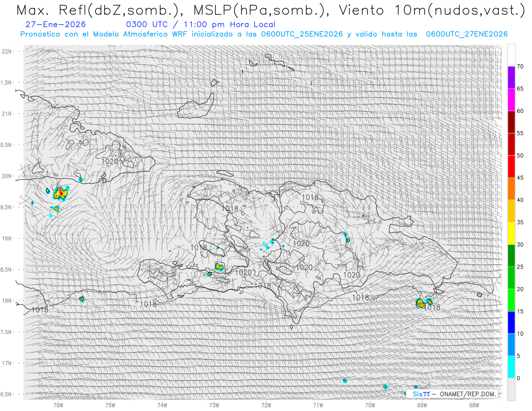This screenshot has width=532, height=411.
Task: Click the light blue 5–10 dBZ swatch
Action: [511, 344]
